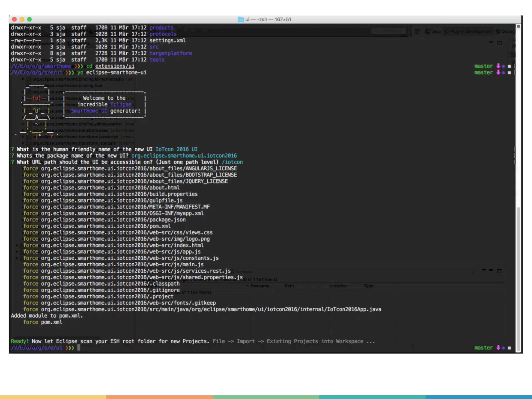Click the 'gulpfile.js' output line
Viewport: 532px width, 399px height.
tap(103, 200)
